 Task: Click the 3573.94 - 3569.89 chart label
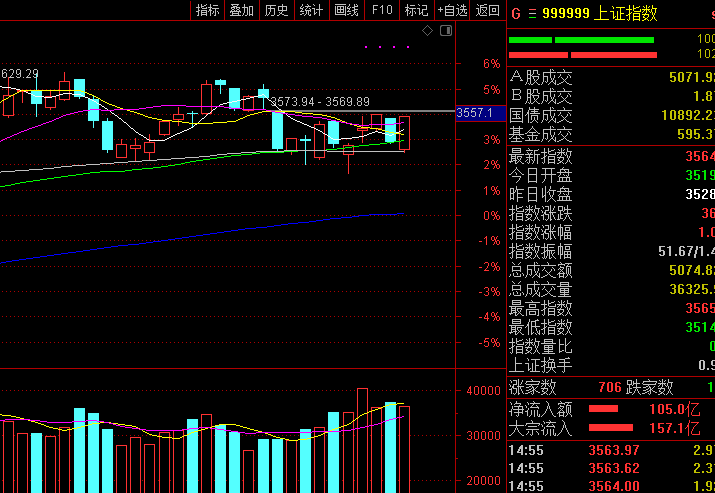point(320,102)
